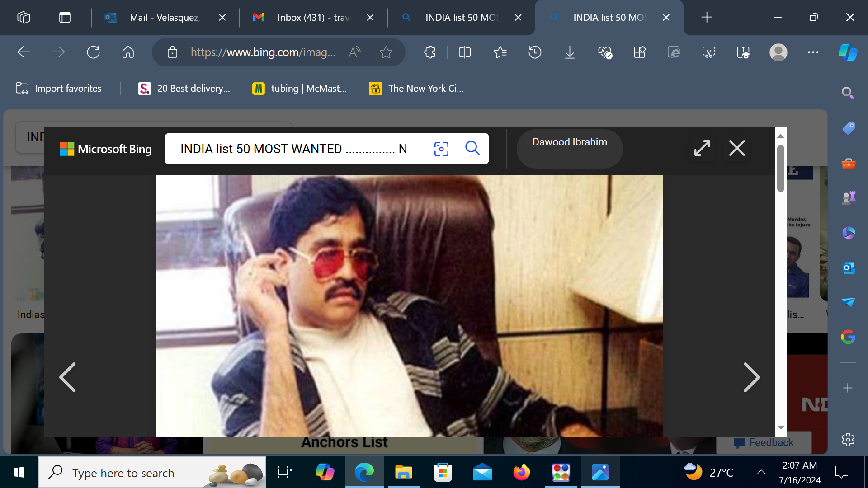Click the viewer scrollbar down arrow
Image resolution: width=868 pixels, height=488 pixels.
click(781, 427)
